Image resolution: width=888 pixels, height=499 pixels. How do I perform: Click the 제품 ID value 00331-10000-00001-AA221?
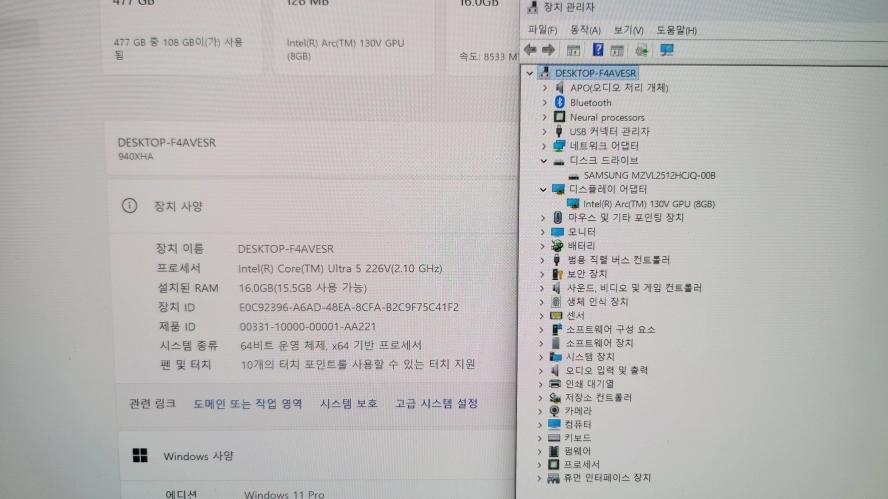[x=308, y=327]
